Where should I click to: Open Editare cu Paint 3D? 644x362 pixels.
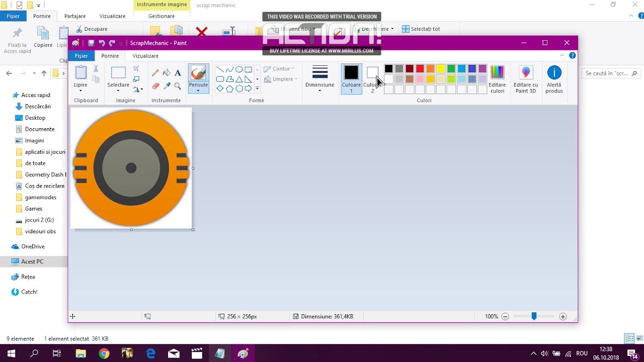coord(525,79)
